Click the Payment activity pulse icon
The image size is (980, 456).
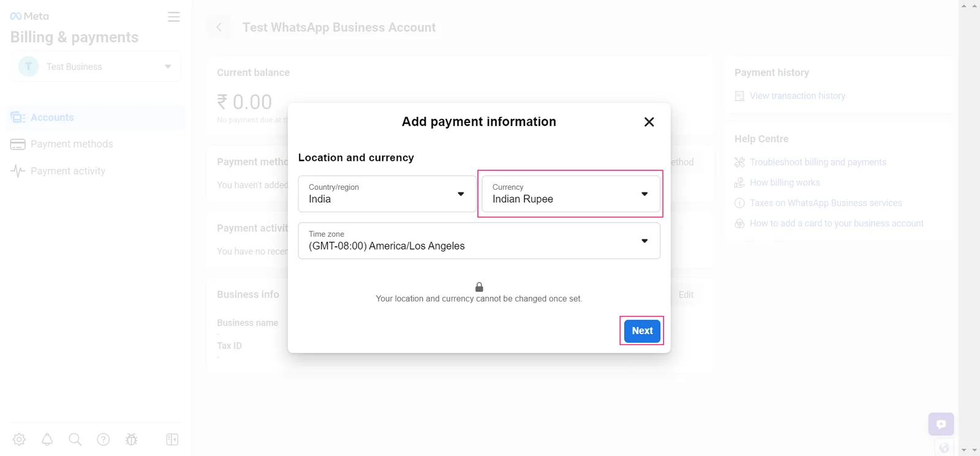point(18,171)
